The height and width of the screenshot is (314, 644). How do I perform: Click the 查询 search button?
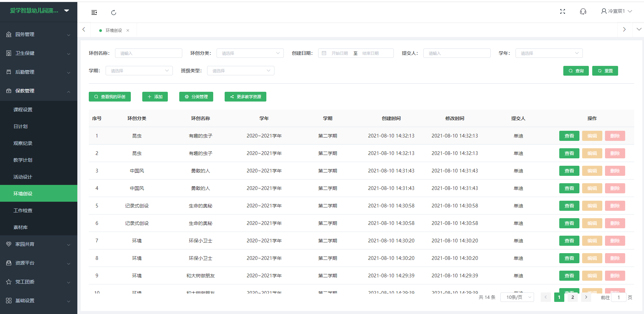pyautogui.click(x=576, y=71)
